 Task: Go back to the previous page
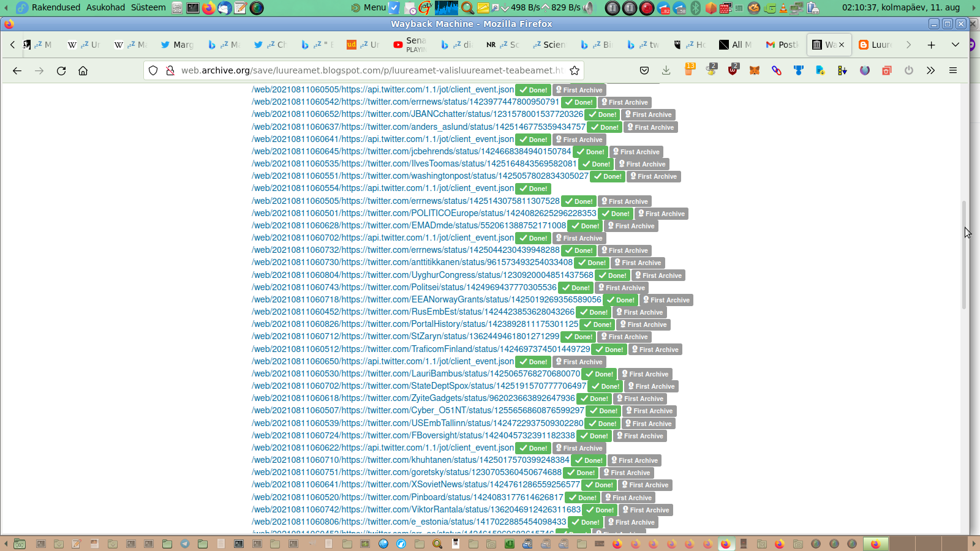(x=17, y=70)
